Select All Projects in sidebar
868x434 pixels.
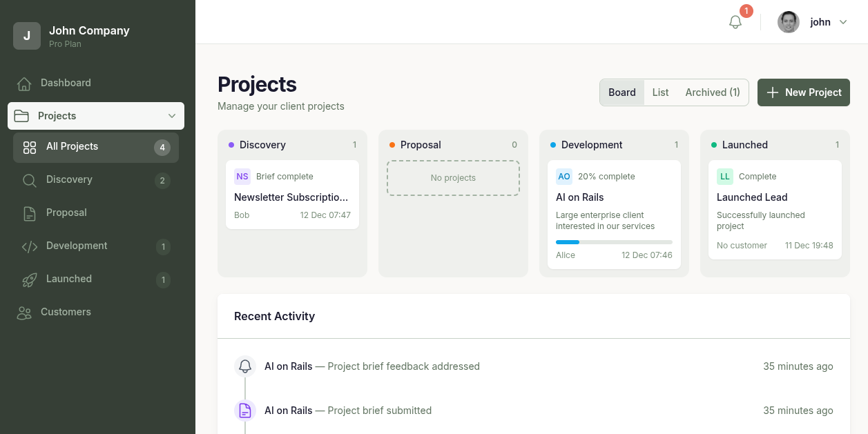(x=96, y=146)
